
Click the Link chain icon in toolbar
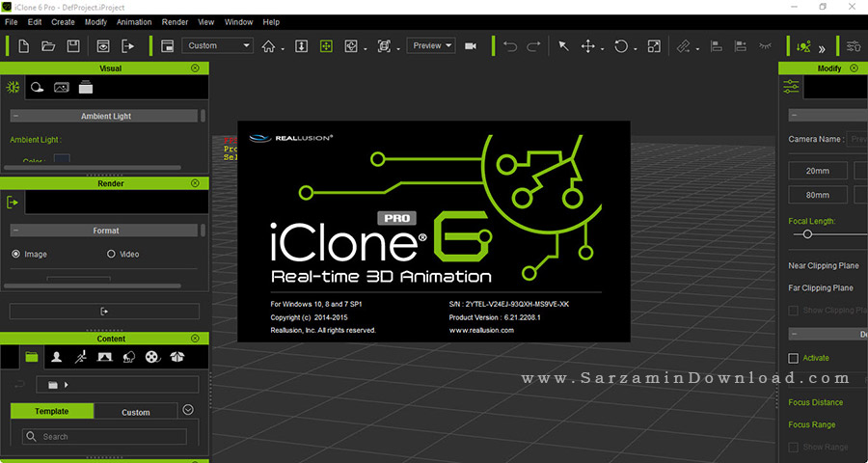pyautogui.click(x=684, y=46)
